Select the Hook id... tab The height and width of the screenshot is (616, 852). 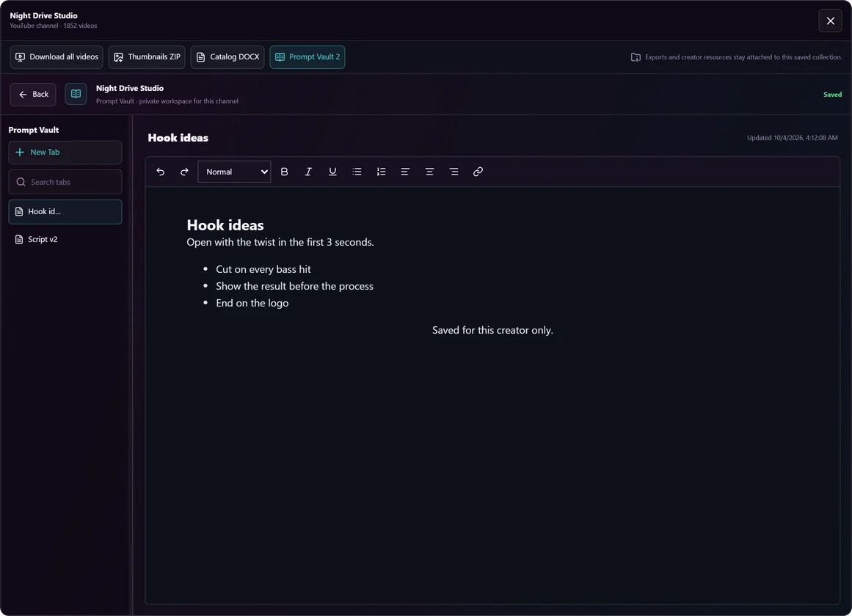point(65,212)
